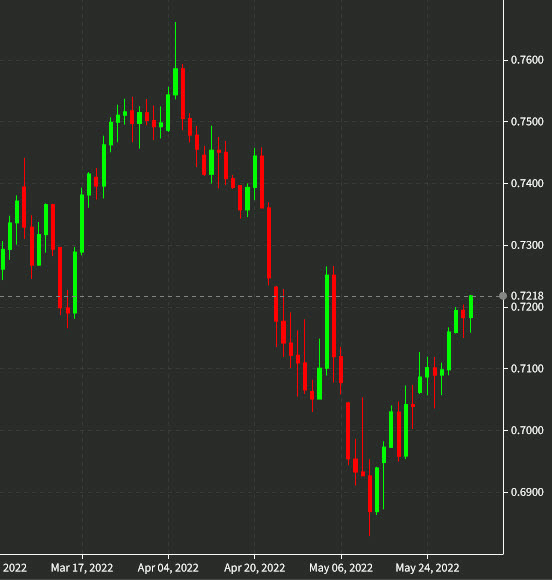Click the 0.7500 price axis label
Viewport: 552px width, 580px height.
[x=527, y=122]
